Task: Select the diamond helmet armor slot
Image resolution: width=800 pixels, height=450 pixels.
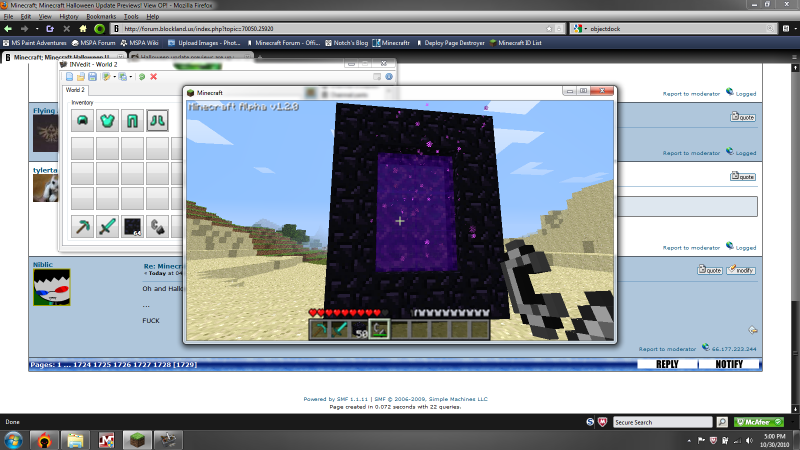Action: (82, 121)
